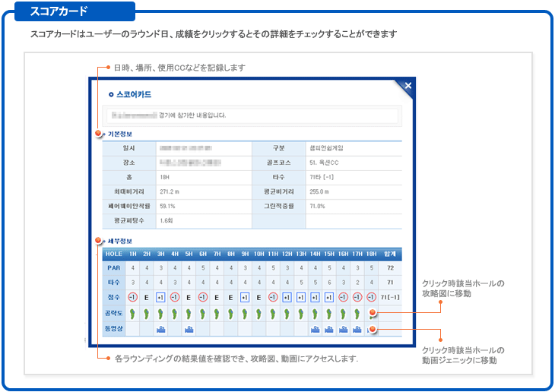555x392 pixels.
Task: Open the course guide icon for hole 1H
Action: (132, 313)
